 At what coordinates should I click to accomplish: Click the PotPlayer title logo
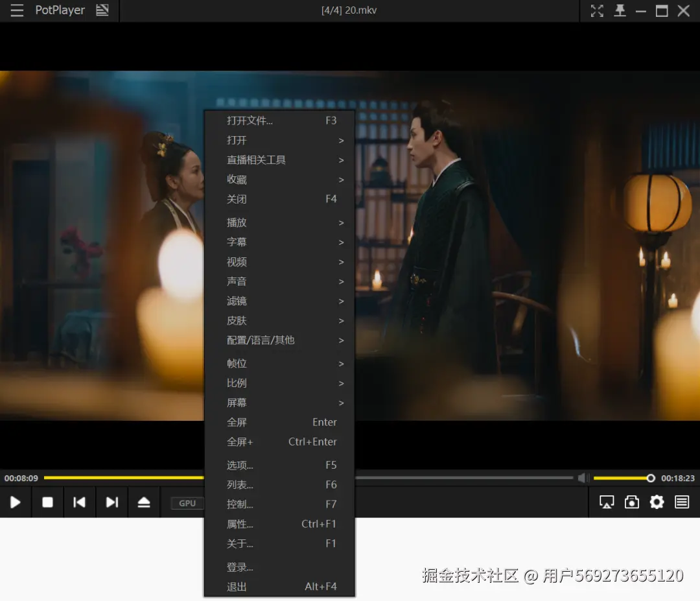tap(60, 10)
